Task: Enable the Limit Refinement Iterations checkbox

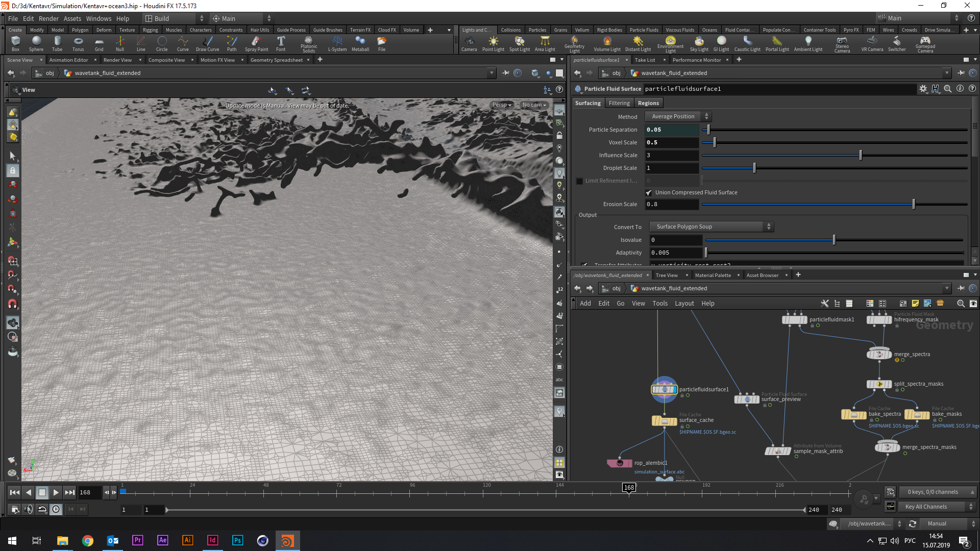Action: (579, 181)
